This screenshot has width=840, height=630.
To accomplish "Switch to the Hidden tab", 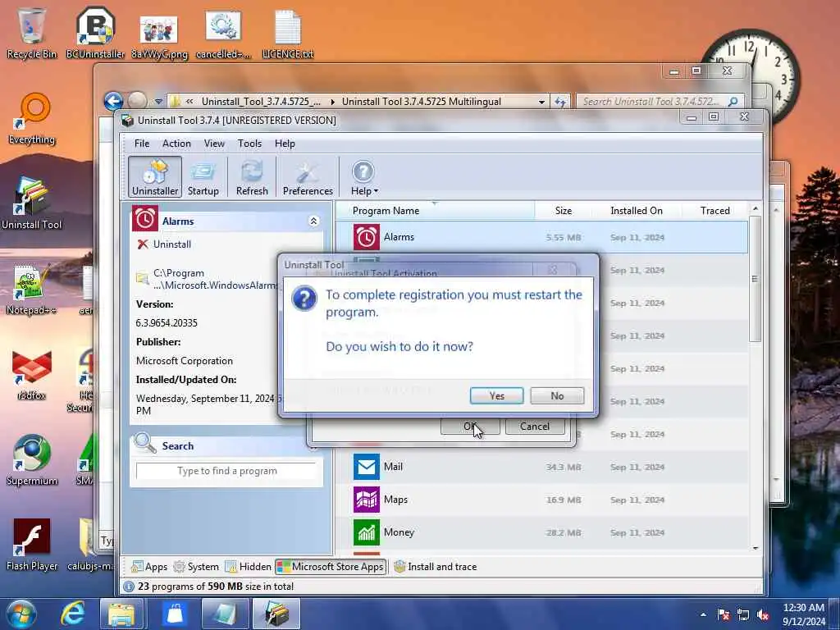I will [249, 567].
